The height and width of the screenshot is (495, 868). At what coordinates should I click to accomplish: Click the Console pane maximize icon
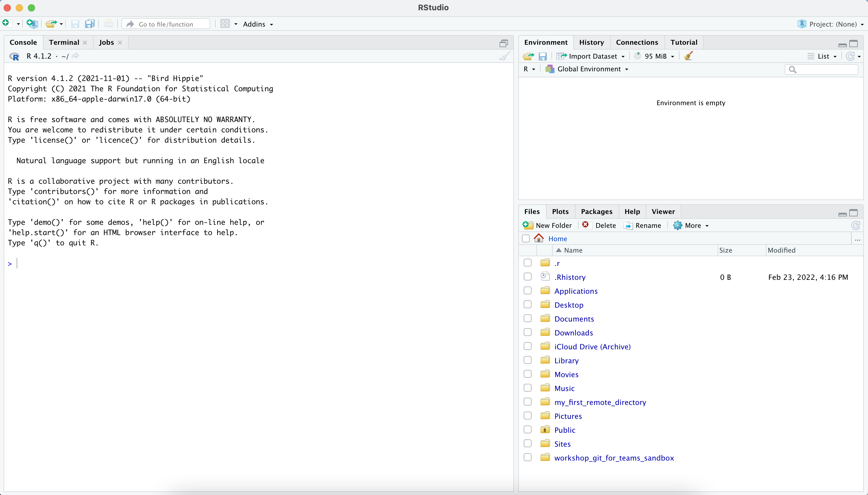point(504,43)
